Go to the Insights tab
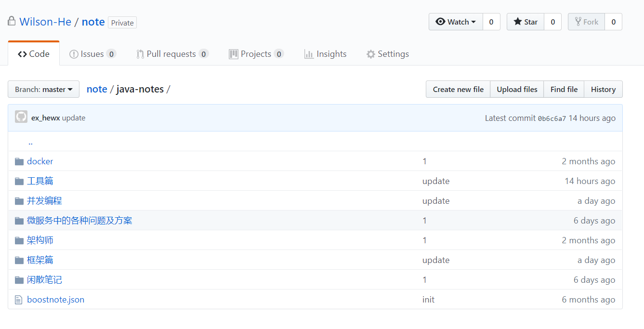Screen dimensions: 644x329 coord(326,54)
